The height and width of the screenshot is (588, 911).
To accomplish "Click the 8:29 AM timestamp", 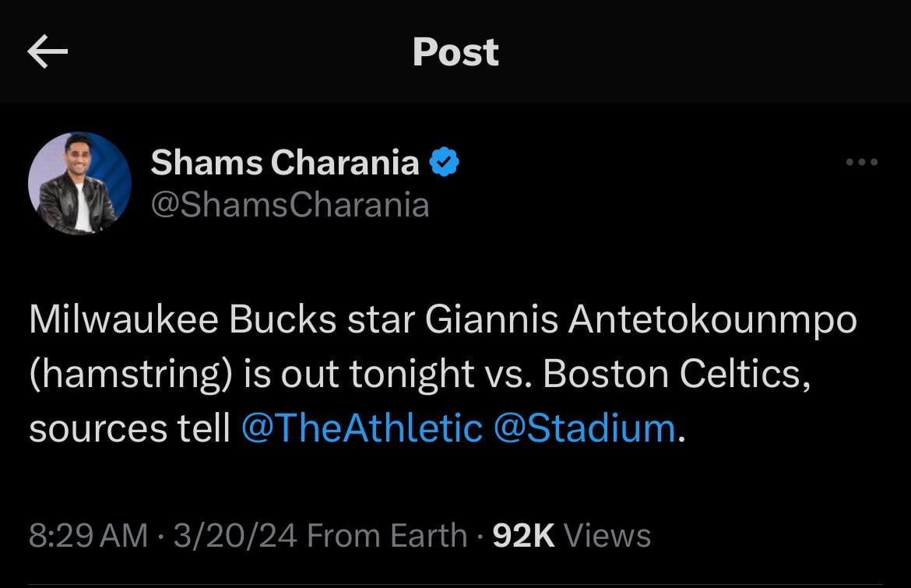I will click(x=88, y=536).
